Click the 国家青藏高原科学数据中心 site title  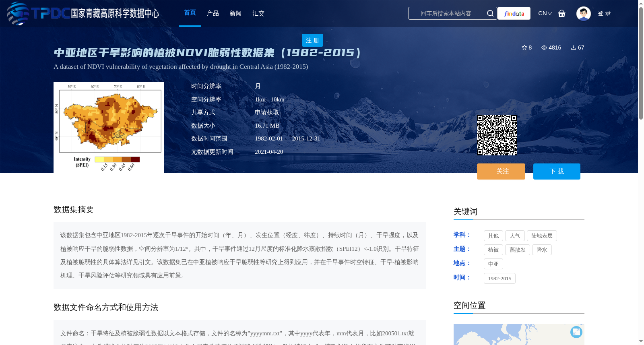tap(115, 13)
